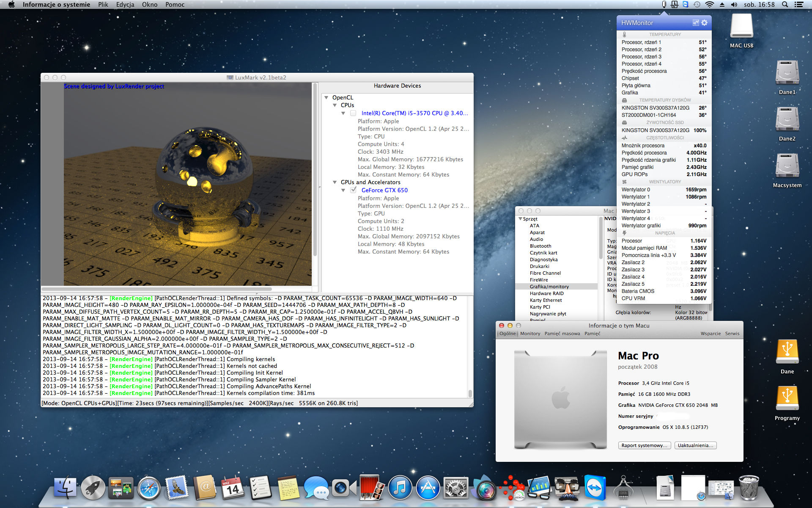Open System Preferences in the dock
Screen dimensions: 812x508
[x=455, y=488]
